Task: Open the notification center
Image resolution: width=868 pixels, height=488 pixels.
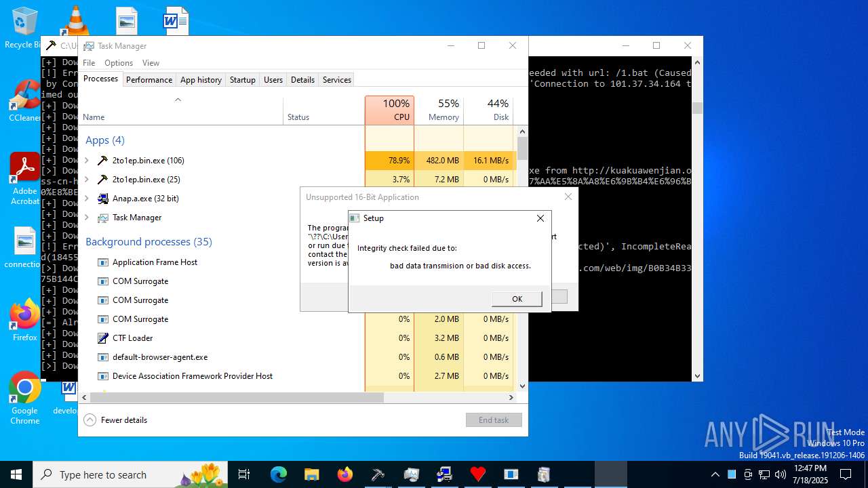Action: 846,474
